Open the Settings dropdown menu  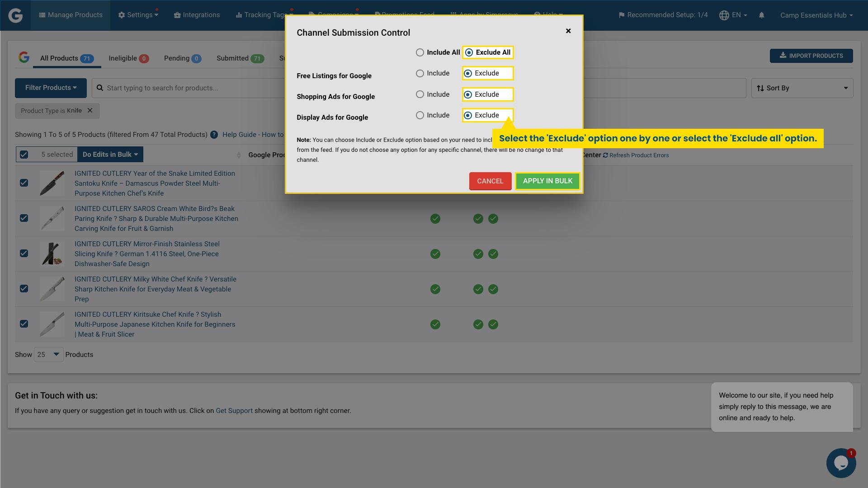click(138, 15)
